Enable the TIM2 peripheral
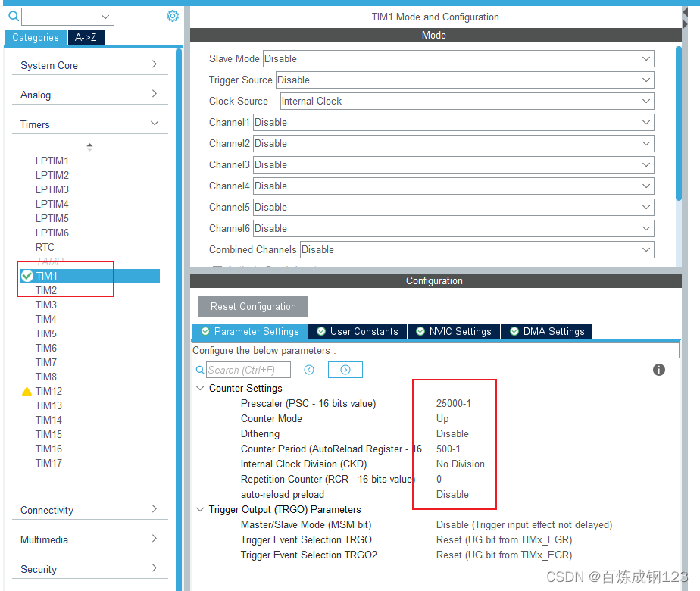This screenshot has height=591, width=700. (x=46, y=289)
